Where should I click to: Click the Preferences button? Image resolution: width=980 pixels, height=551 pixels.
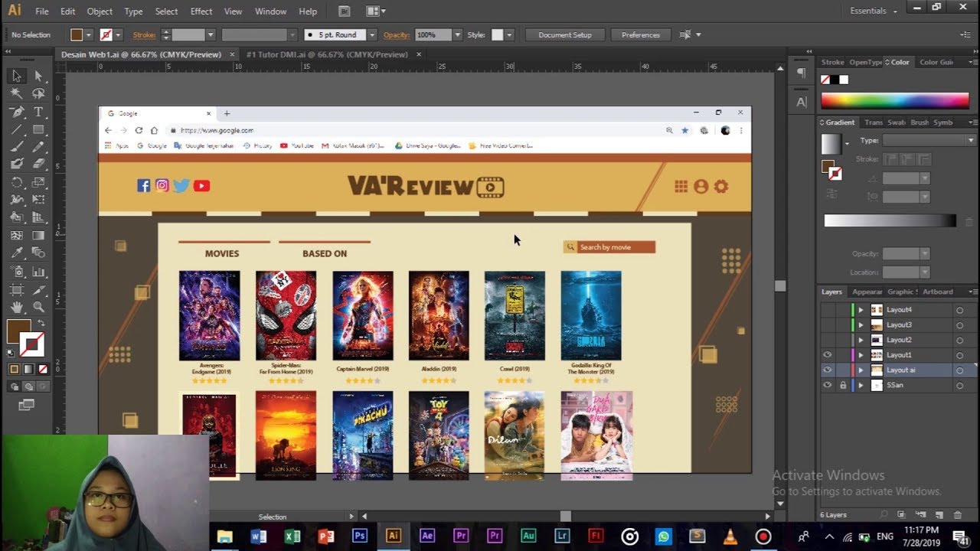coord(641,35)
